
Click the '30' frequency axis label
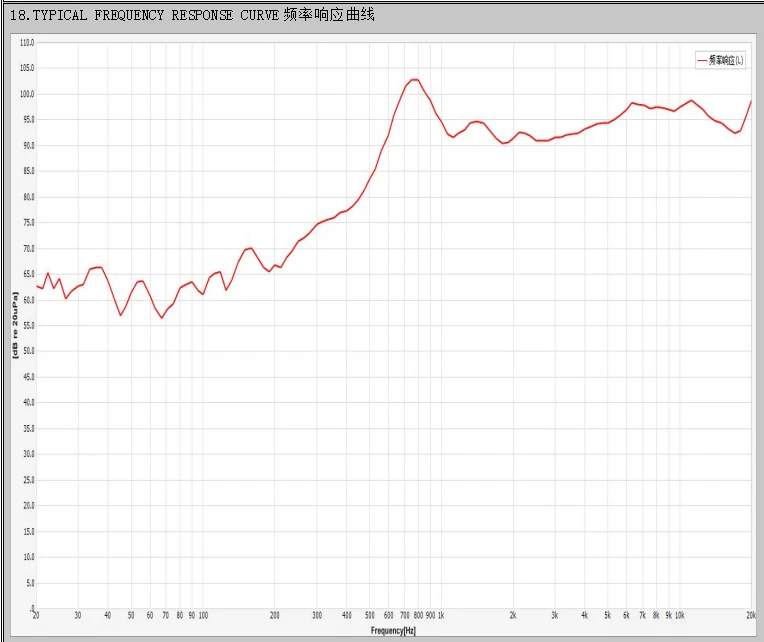(x=78, y=616)
